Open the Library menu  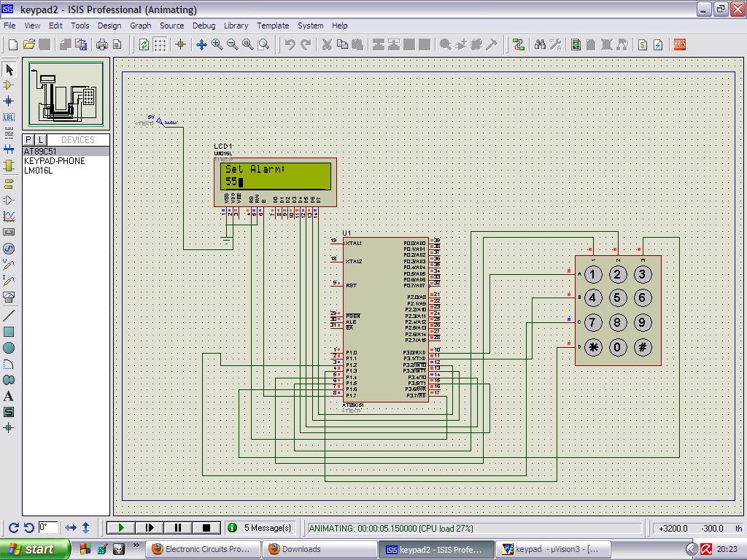(236, 26)
